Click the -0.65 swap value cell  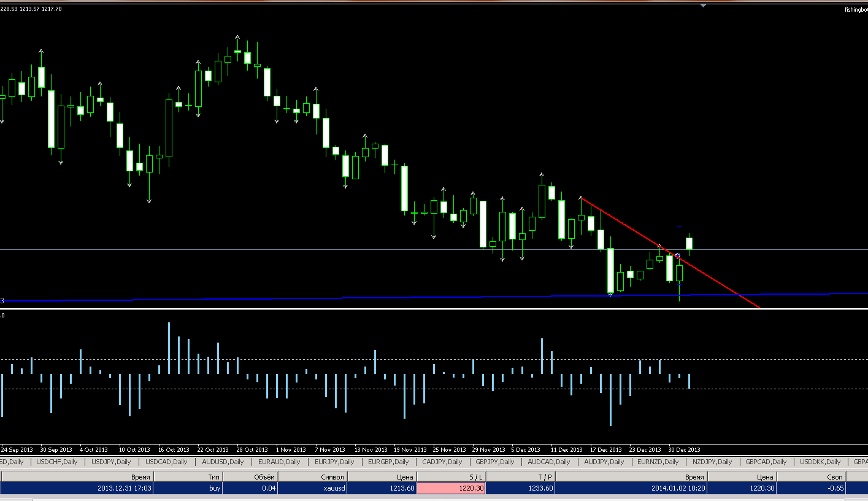(x=812, y=489)
